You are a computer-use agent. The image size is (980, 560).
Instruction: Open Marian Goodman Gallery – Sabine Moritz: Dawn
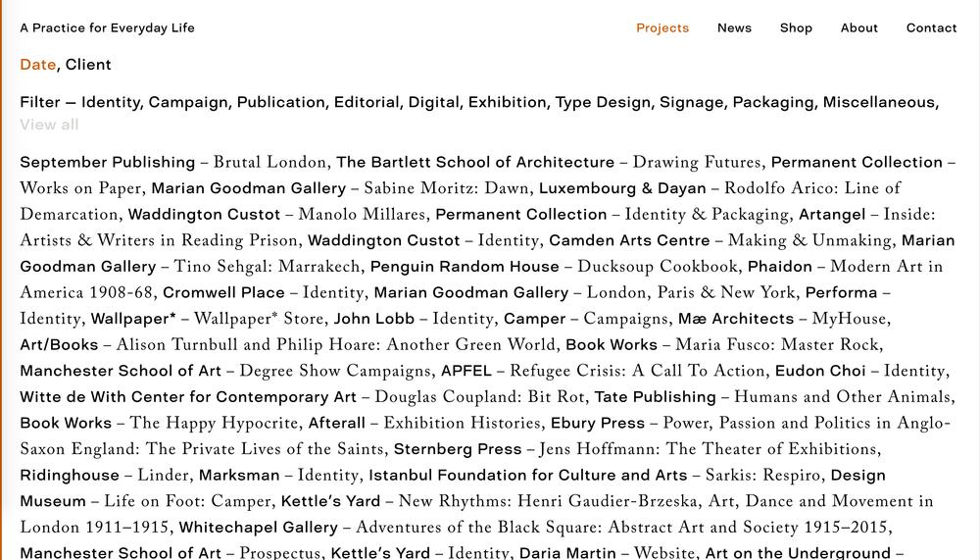coord(340,188)
